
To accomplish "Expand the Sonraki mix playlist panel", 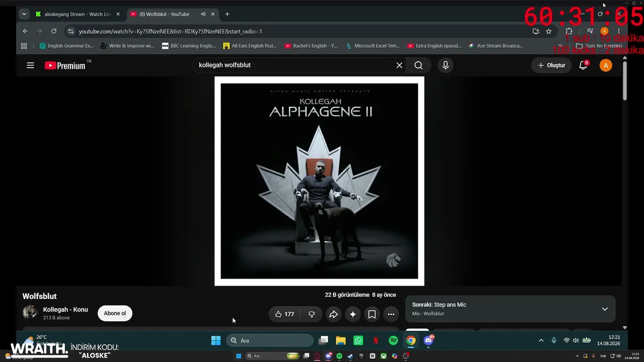I will (x=605, y=309).
